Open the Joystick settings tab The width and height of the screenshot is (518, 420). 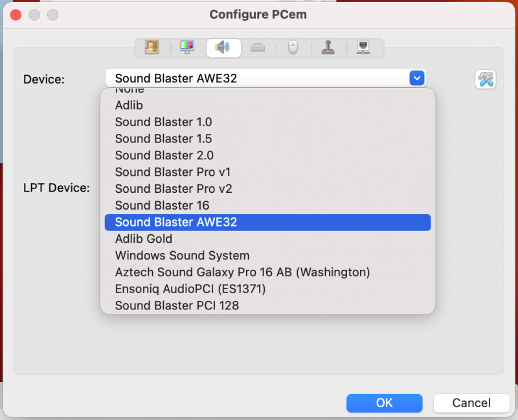[329, 47]
